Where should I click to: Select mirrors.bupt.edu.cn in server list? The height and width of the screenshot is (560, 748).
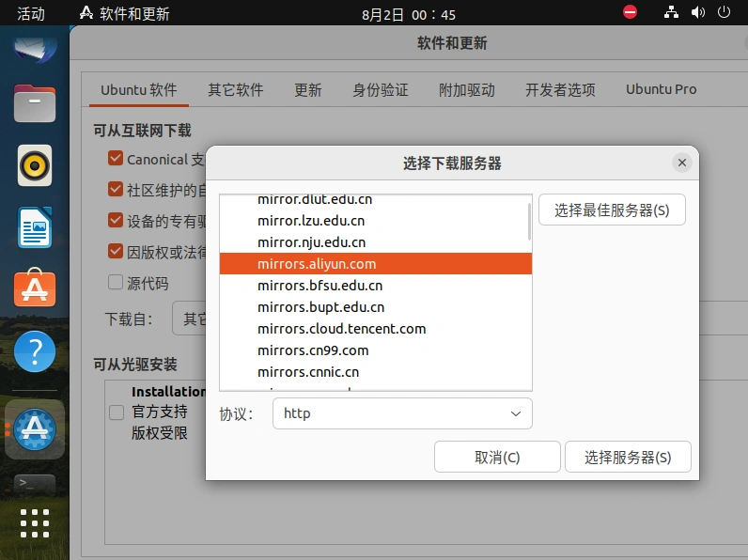pos(376,306)
